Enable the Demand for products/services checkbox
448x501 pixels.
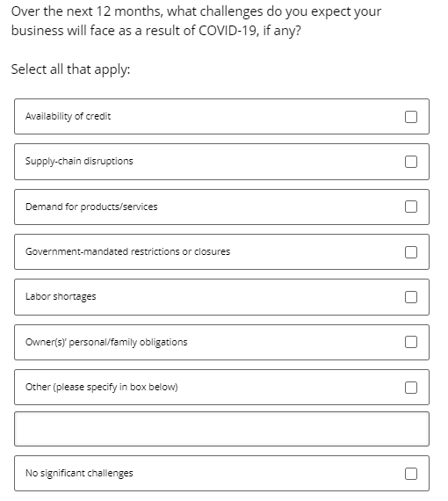[410, 207]
